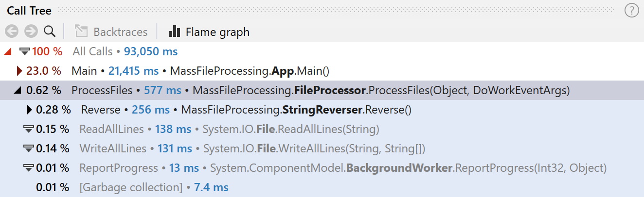This screenshot has height=197, width=644.
Task: Click the Backtraces button label
Action: (x=120, y=32)
